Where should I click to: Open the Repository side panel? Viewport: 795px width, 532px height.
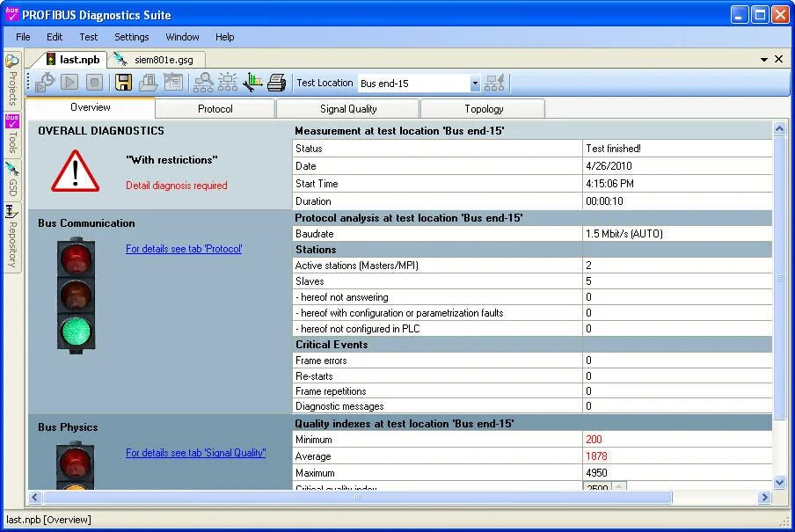click(x=12, y=237)
